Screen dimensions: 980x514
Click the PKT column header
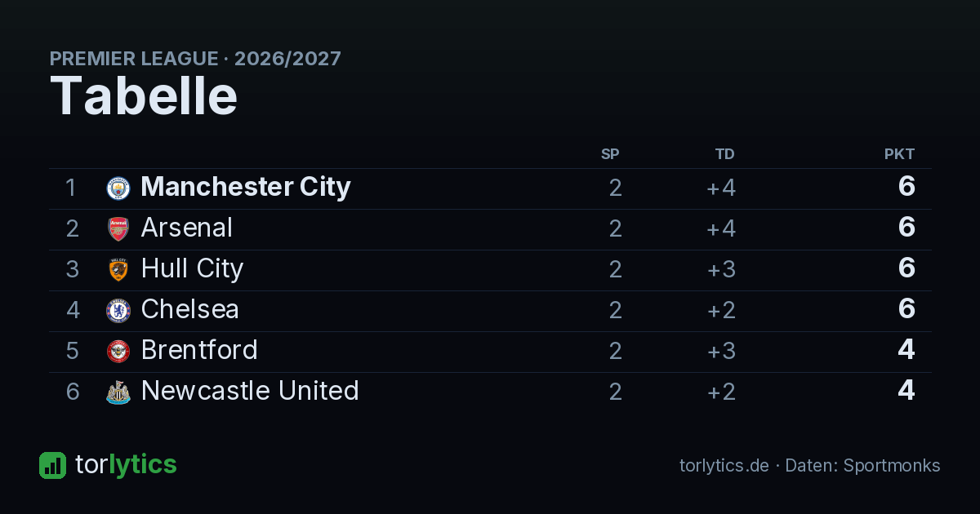(900, 154)
